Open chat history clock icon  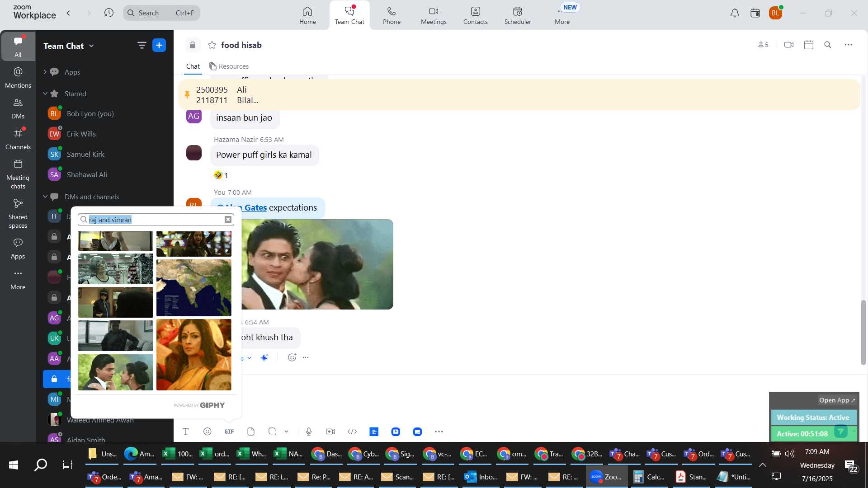tap(108, 13)
